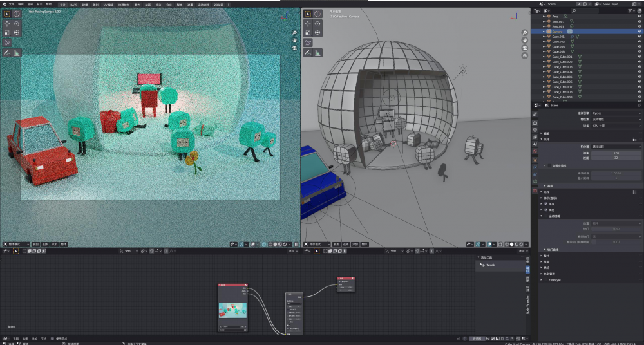
Task: Toggle Use Nodes checkbox in compositor
Action: 52,339
